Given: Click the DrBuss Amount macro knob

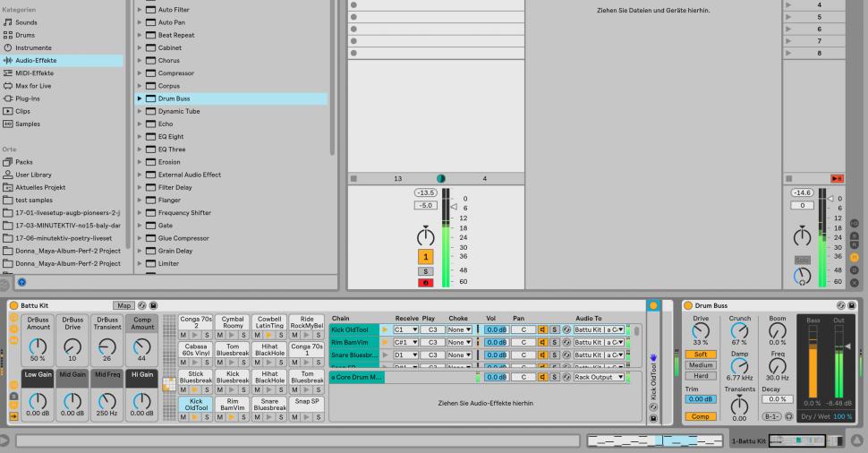Looking at the screenshot, I should click(38, 344).
